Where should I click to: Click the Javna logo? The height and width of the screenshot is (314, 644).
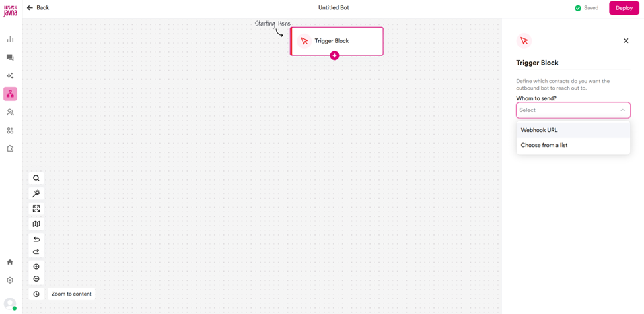pyautogui.click(x=11, y=11)
